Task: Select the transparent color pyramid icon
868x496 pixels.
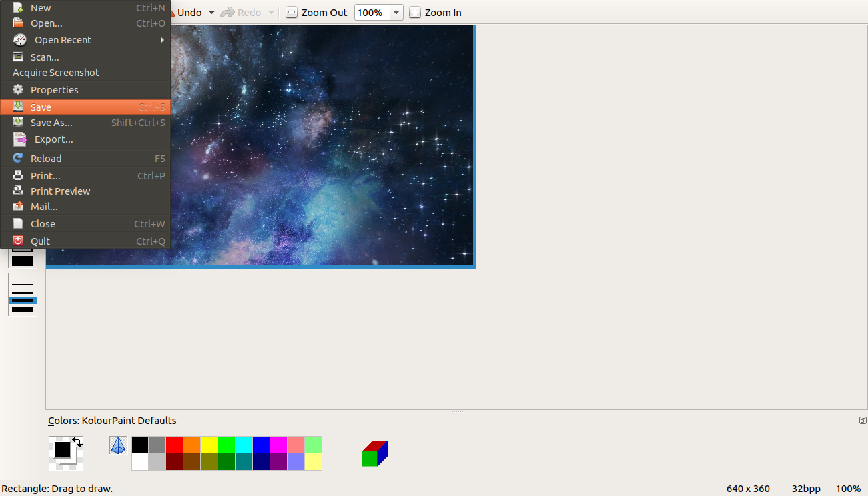Action: click(x=118, y=445)
